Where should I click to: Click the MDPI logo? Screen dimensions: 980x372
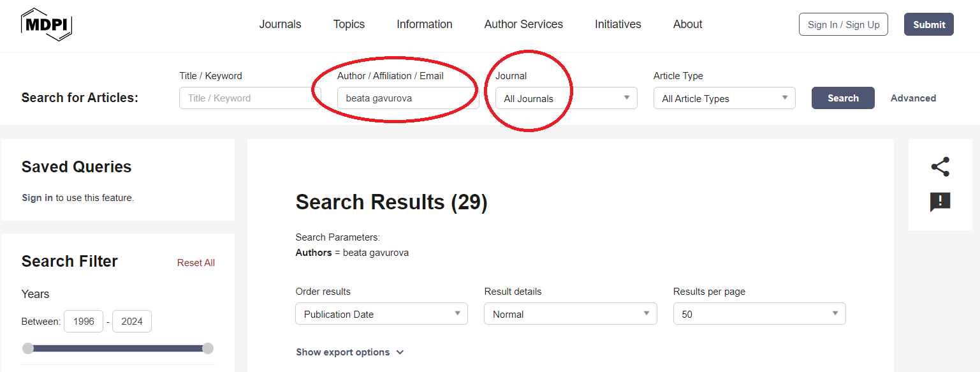(47, 25)
